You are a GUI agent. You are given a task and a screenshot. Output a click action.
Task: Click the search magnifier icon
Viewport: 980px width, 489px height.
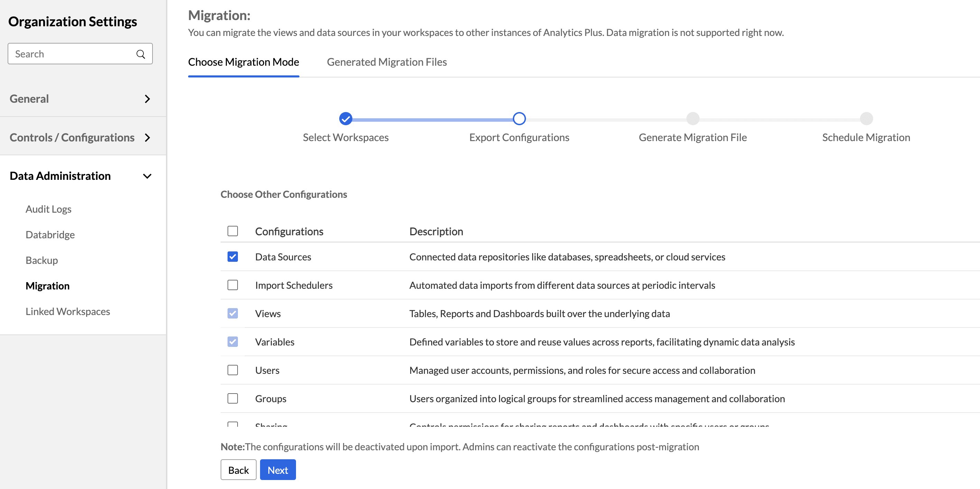140,54
